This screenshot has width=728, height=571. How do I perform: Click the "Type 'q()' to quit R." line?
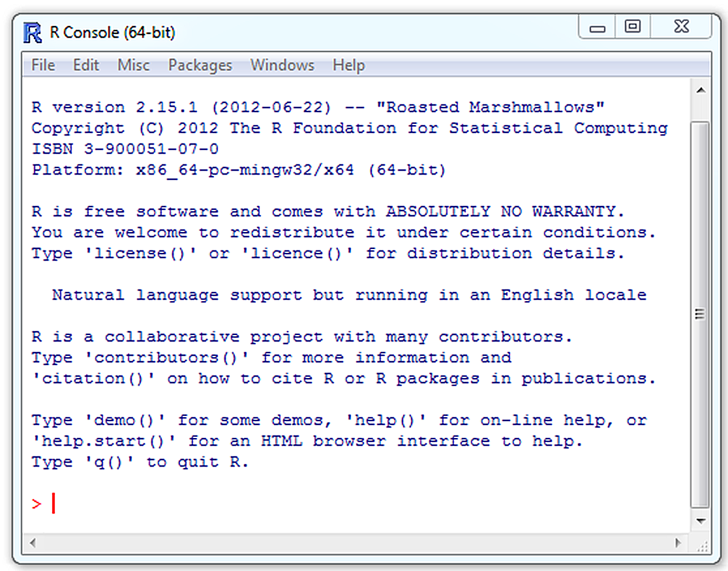click(x=140, y=462)
